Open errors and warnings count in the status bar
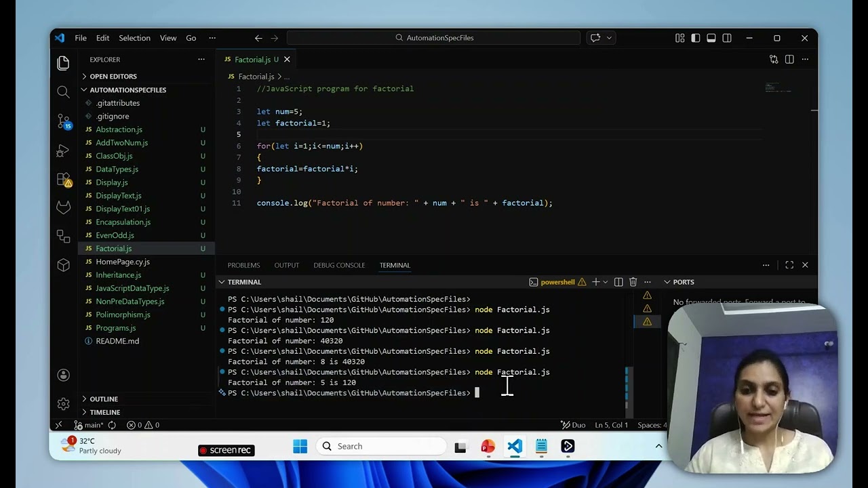The image size is (868, 488). (143, 425)
